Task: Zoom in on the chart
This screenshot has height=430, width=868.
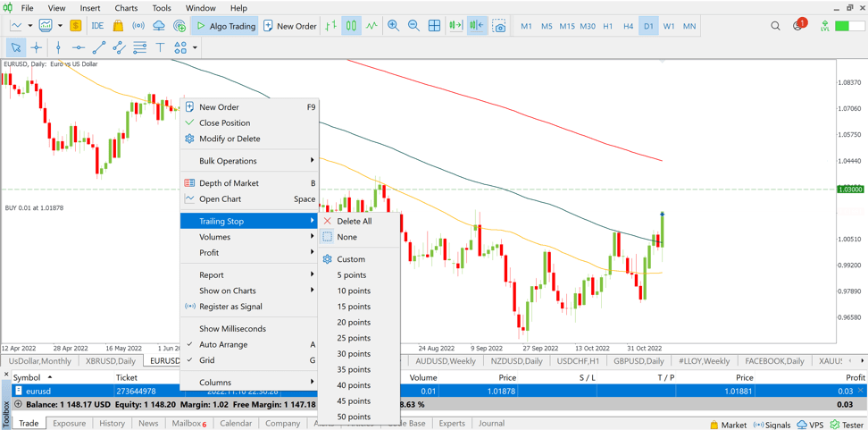Action: tap(394, 26)
